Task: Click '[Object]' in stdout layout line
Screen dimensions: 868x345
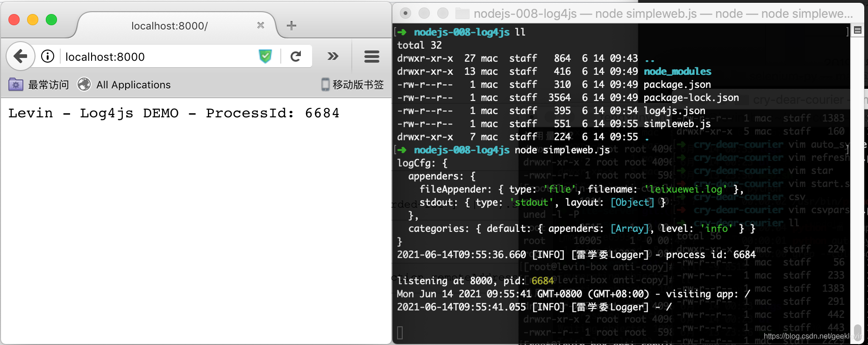Action: (633, 202)
